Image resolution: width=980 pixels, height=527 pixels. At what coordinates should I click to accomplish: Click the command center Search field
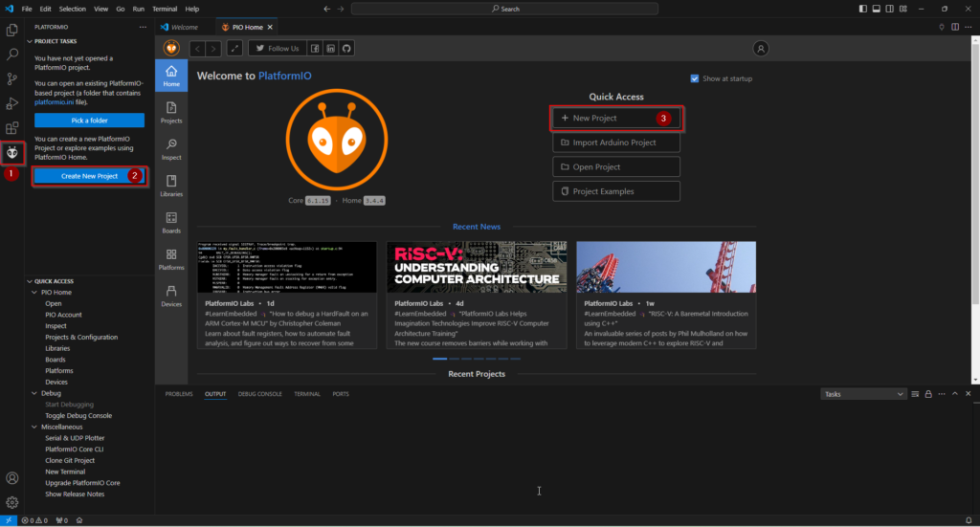505,9
